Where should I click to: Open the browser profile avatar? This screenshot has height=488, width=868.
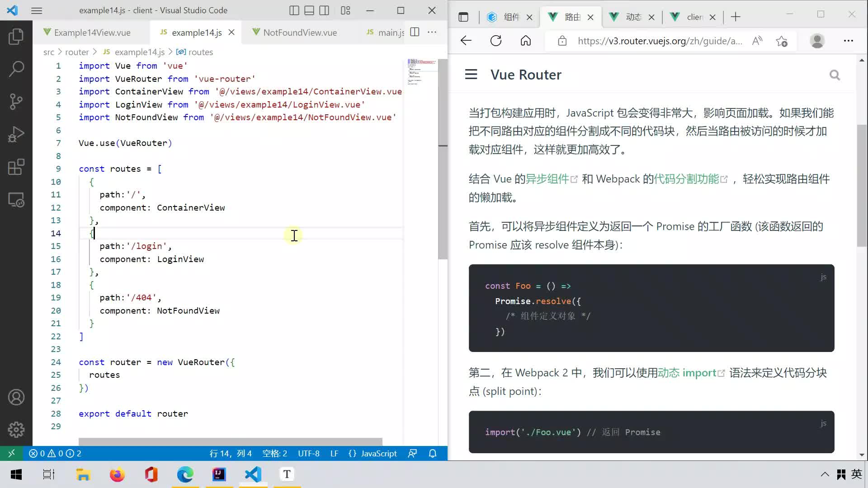tap(817, 41)
